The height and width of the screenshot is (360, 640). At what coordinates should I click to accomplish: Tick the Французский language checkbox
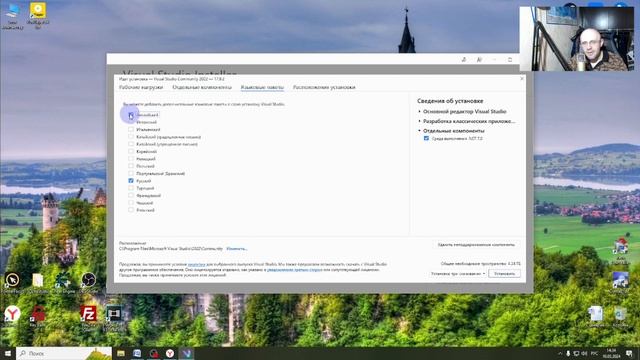coord(131,196)
